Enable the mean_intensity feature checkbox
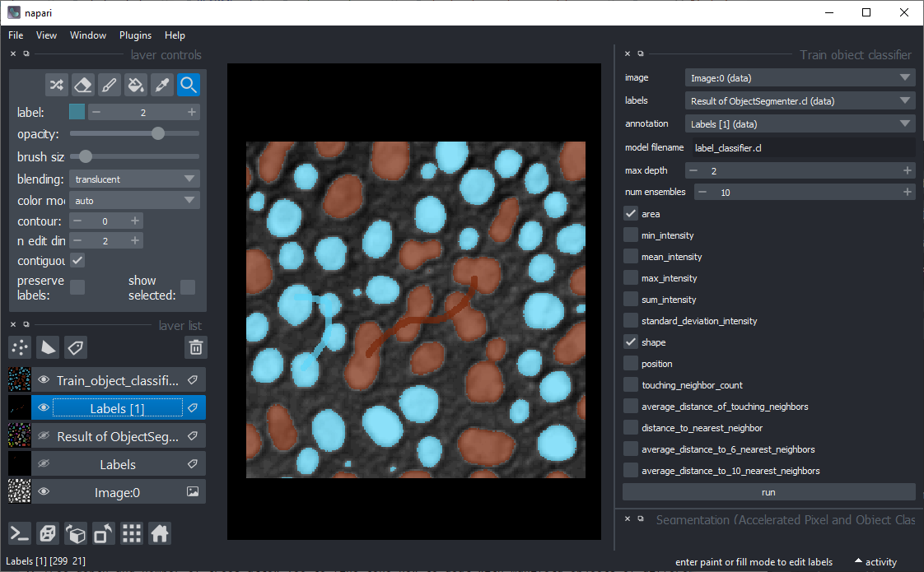 (x=630, y=256)
